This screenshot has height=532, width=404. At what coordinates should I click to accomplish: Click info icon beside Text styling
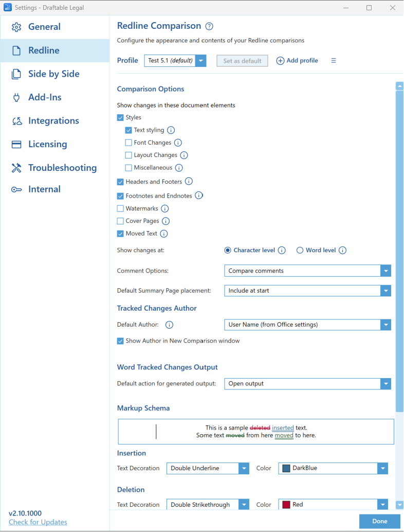(x=171, y=130)
